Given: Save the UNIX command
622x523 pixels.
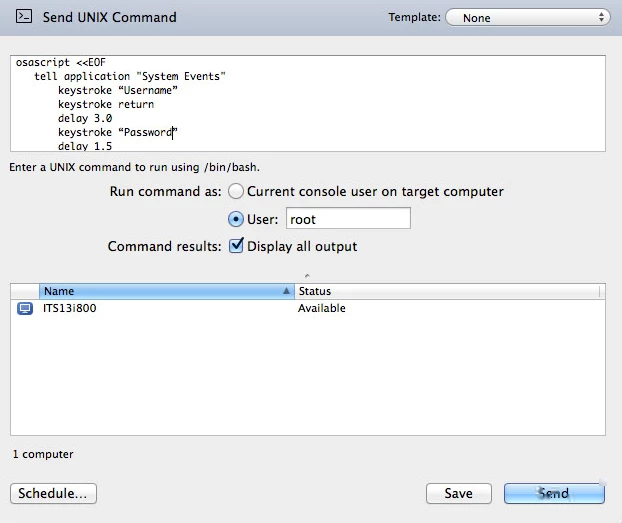Looking at the screenshot, I should [459, 493].
